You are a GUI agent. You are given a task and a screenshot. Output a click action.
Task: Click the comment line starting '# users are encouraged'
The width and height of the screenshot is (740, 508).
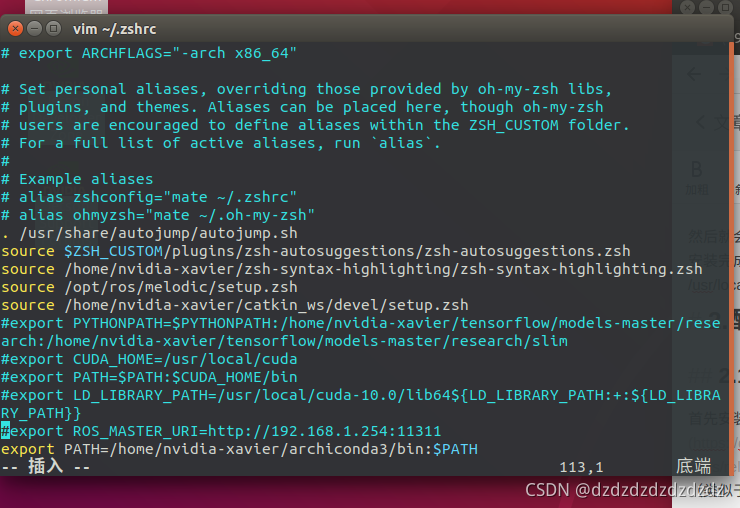pos(315,125)
